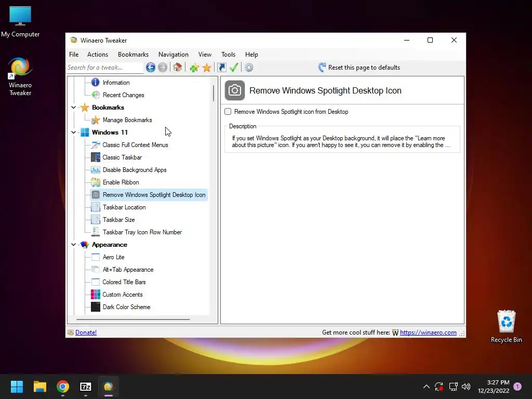Click the Windows Start button
This screenshot has height=399, width=532.
(x=17, y=387)
